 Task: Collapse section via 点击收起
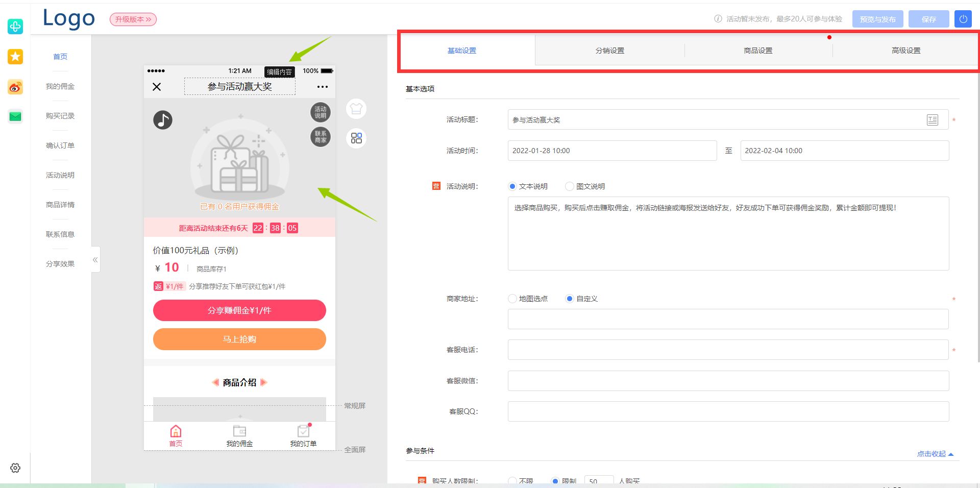(935, 454)
